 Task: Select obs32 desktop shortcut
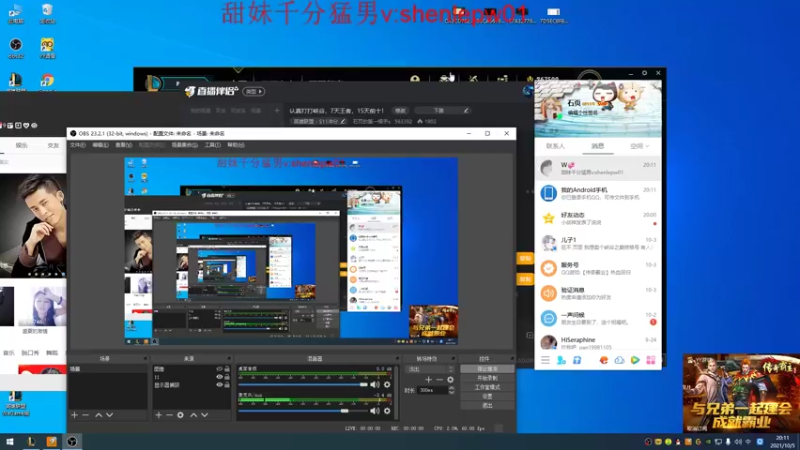(x=16, y=48)
